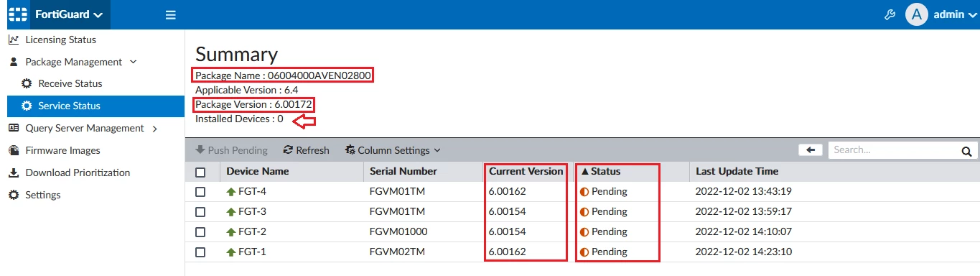Click the admin avatar icon

click(917, 14)
